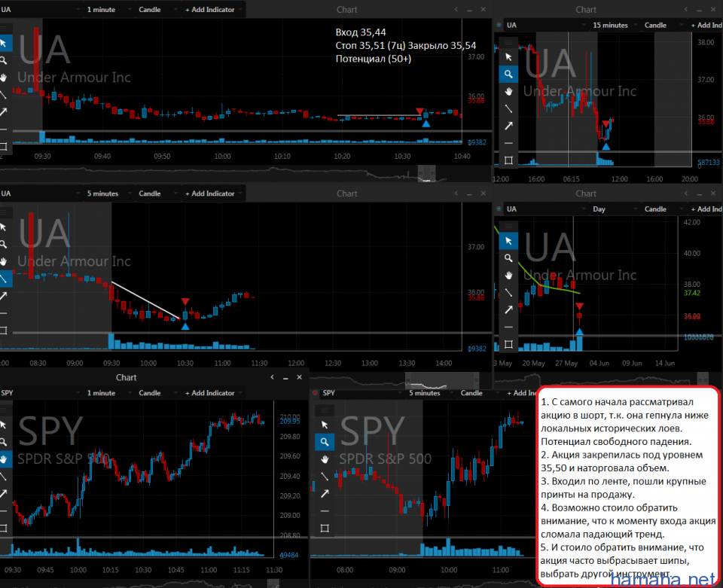Image resolution: width=723 pixels, height=588 pixels.
Task: Toggle link circle beside SPY 5 minutes symbol
Action: coord(315,392)
